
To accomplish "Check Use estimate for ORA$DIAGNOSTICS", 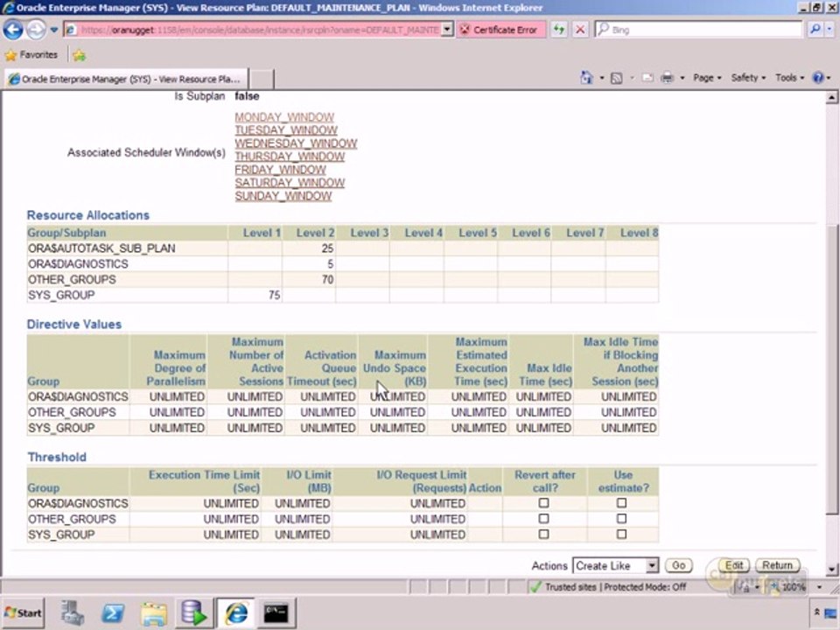I will [x=621, y=503].
